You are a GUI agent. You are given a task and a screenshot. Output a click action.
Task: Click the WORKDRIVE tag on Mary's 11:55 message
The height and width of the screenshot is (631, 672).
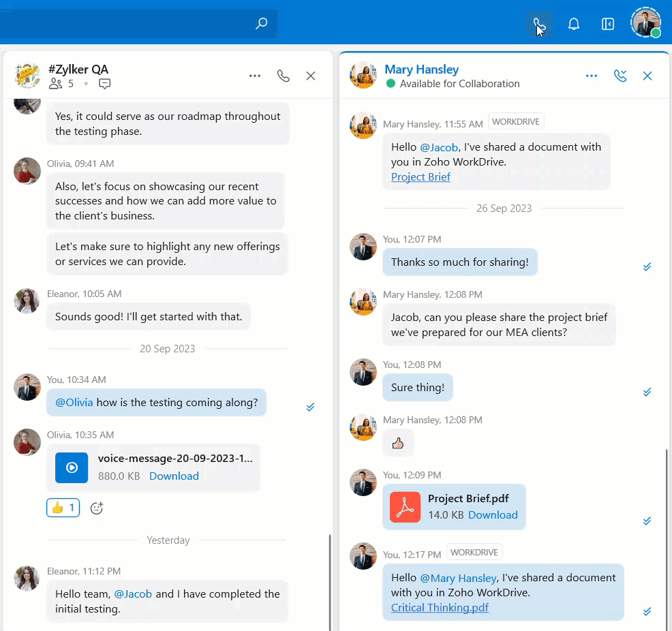[x=515, y=122]
